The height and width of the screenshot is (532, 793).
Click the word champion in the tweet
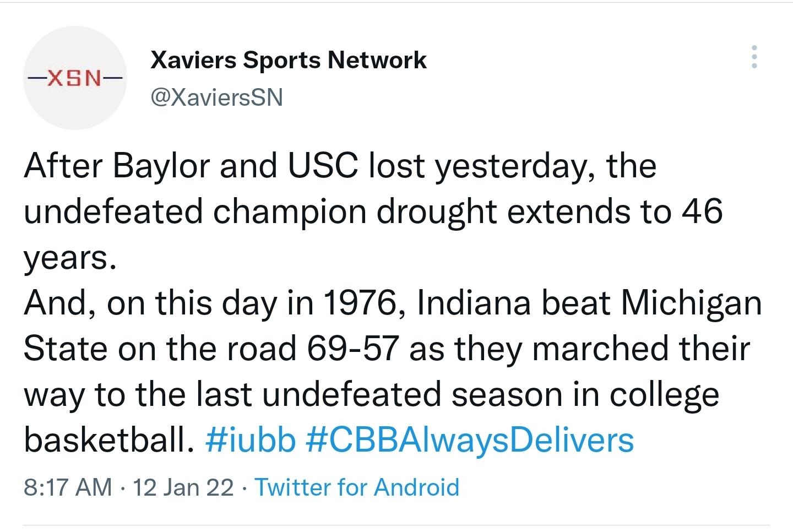[x=290, y=211]
